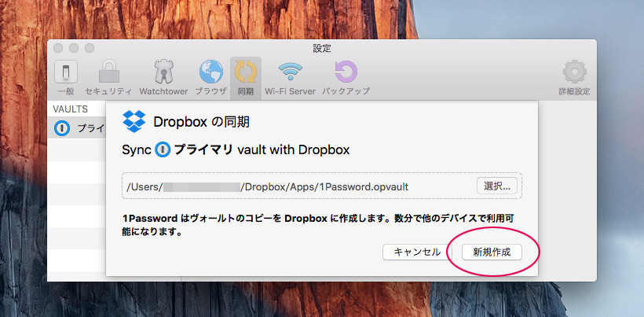Viewport: 644px width, 317px height.
Task: Click the Dropbox logo in the sheet
Action: 134,122
